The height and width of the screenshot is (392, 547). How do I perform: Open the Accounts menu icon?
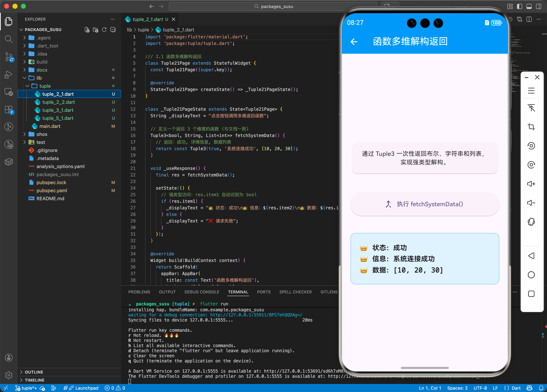pos(9,357)
